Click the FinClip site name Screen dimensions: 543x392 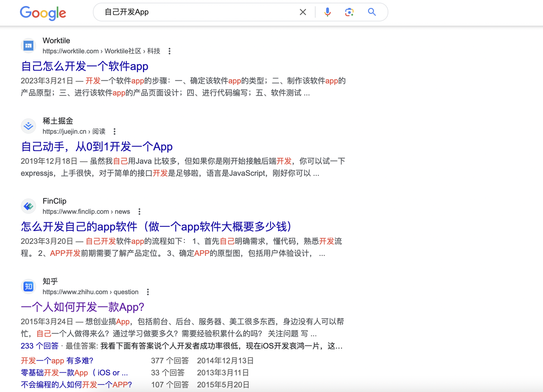(54, 201)
